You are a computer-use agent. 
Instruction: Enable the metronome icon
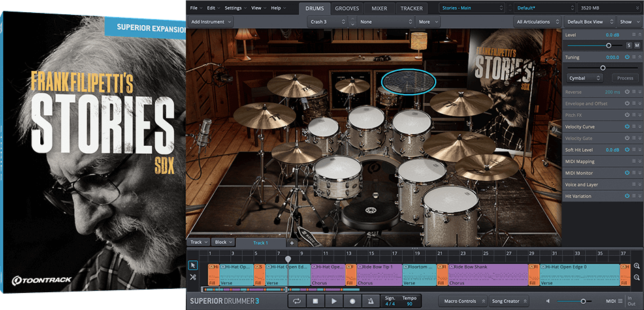point(370,300)
